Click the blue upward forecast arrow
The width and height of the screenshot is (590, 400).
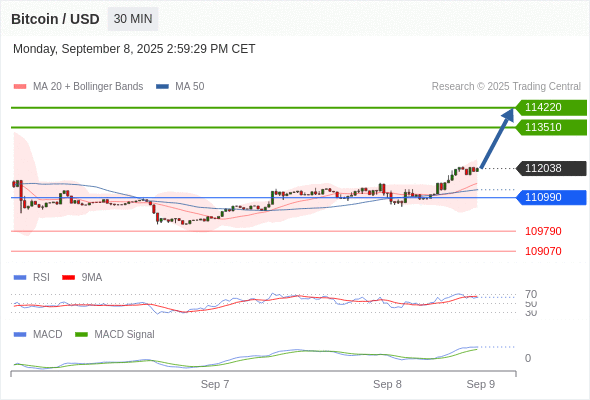[x=497, y=138]
